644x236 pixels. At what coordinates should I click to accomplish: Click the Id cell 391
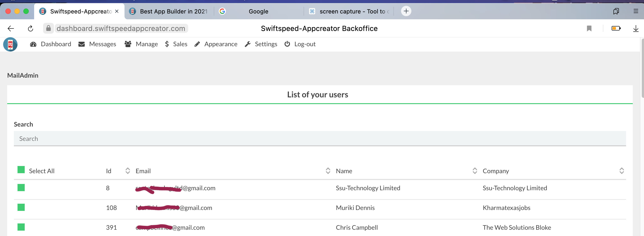(x=112, y=227)
